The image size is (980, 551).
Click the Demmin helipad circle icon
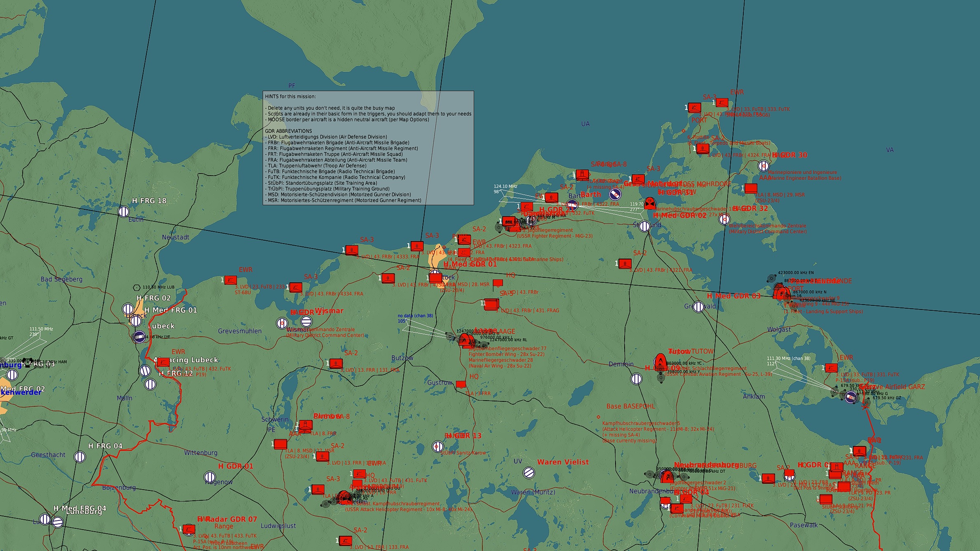tap(637, 379)
